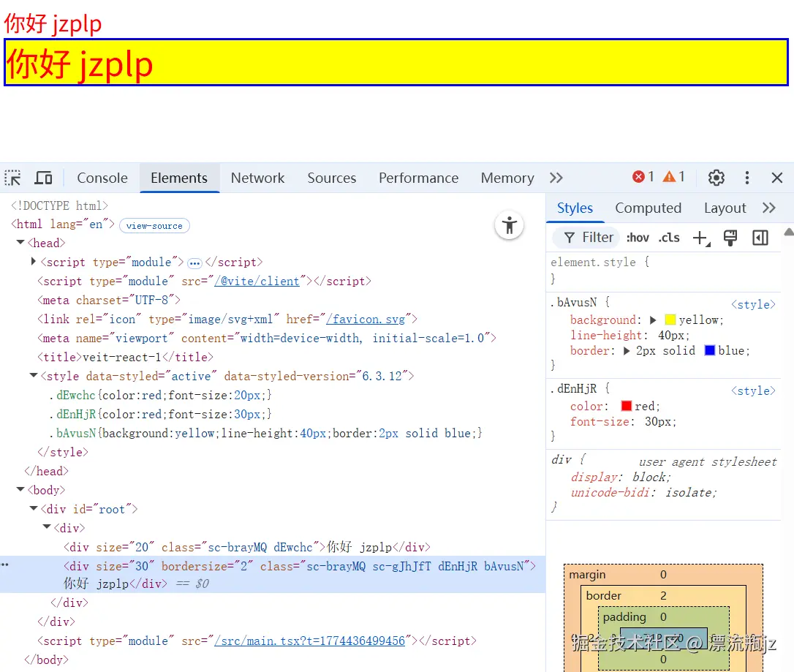Expand the module script element
Image resolution: width=794 pixels, height=672 pixels.
click(x=32, y=262)
